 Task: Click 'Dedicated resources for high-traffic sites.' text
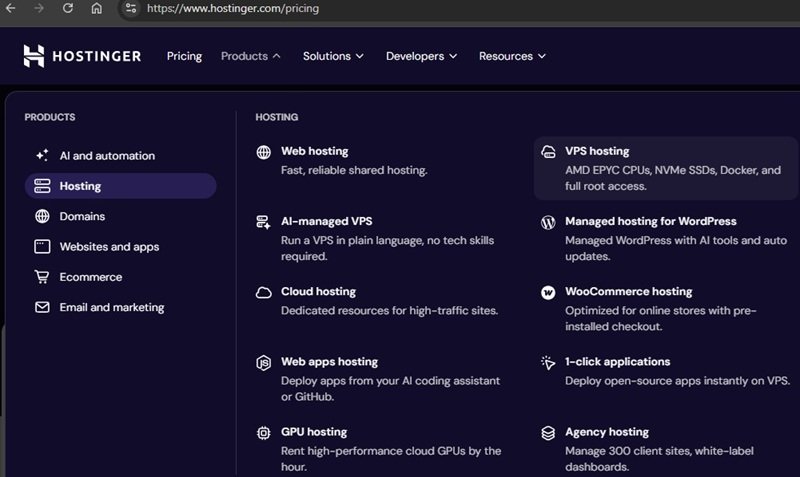point(389,311)
